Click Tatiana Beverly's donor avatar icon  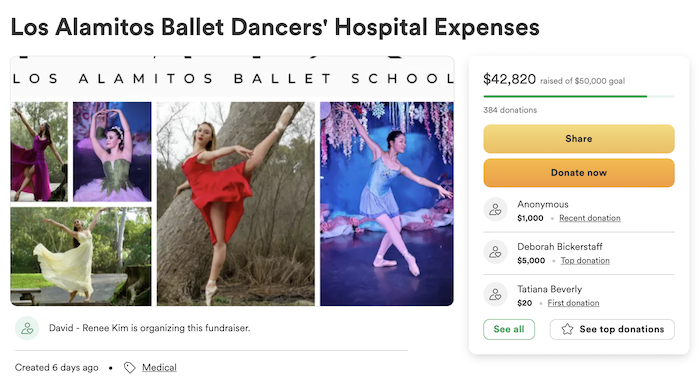pos(496,294)
